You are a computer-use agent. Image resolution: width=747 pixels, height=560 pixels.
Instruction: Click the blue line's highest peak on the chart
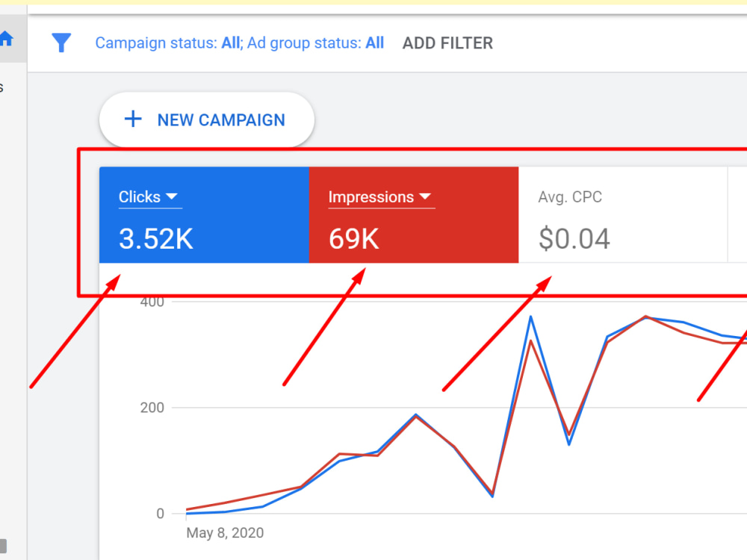[x=530, y=317]
